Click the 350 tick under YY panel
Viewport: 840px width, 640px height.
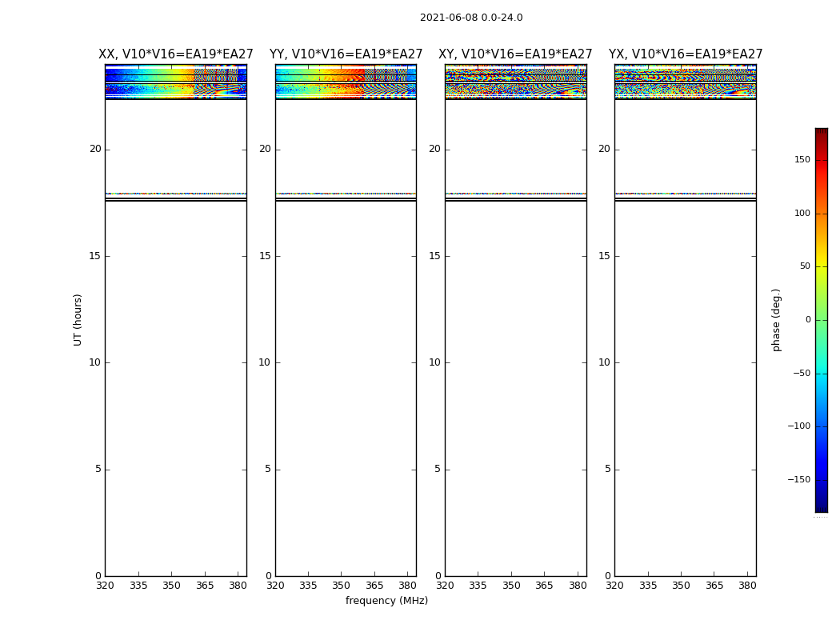pos(342,586)
